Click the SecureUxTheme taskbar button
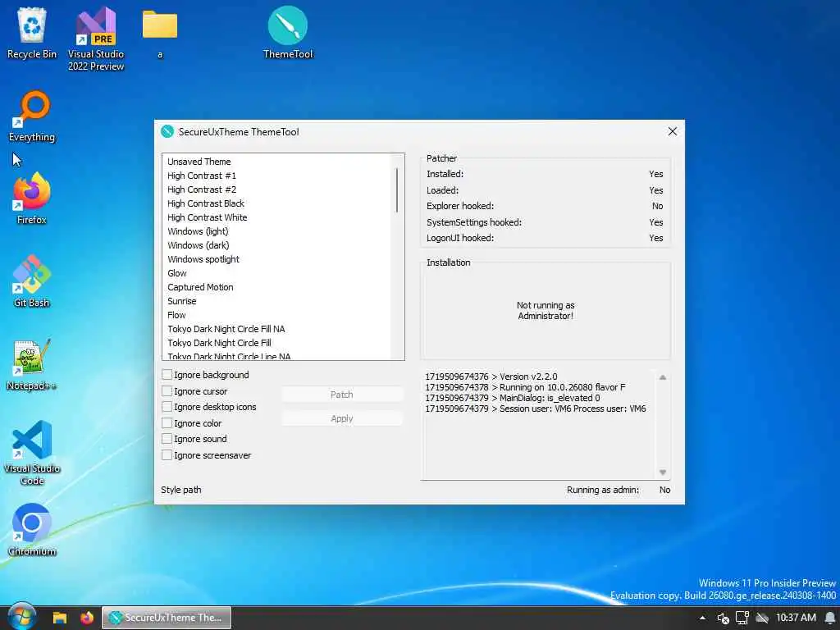The image size is (840, 630). (x=167, y=618)
